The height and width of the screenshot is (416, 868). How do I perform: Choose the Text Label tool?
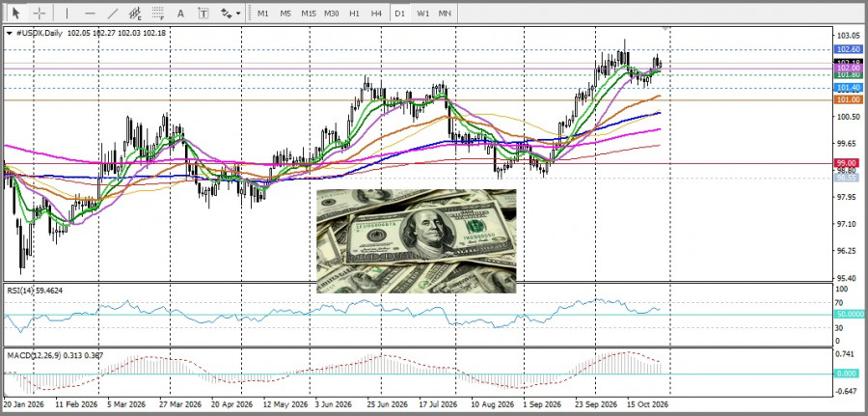click(x=203, y=13)
